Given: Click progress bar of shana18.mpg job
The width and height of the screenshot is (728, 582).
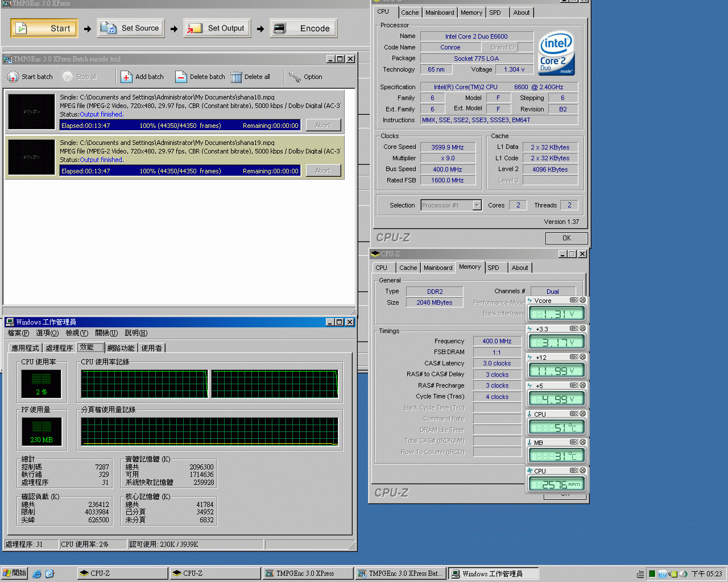Looking at the screenshot, I should [180, 125].
